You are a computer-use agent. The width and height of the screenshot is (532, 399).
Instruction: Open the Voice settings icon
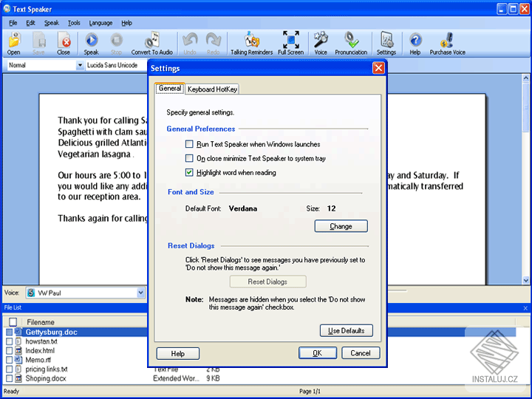pos(321,43)
